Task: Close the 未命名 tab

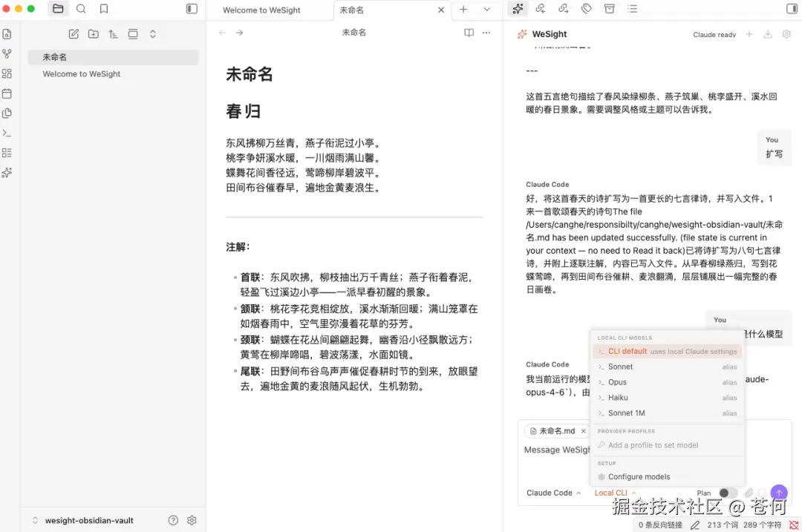Action: tap(441, 10)
